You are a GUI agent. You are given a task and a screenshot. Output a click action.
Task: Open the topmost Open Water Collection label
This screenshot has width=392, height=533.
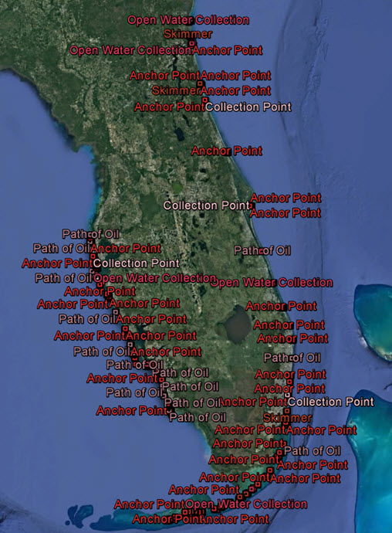pos(188,20)
